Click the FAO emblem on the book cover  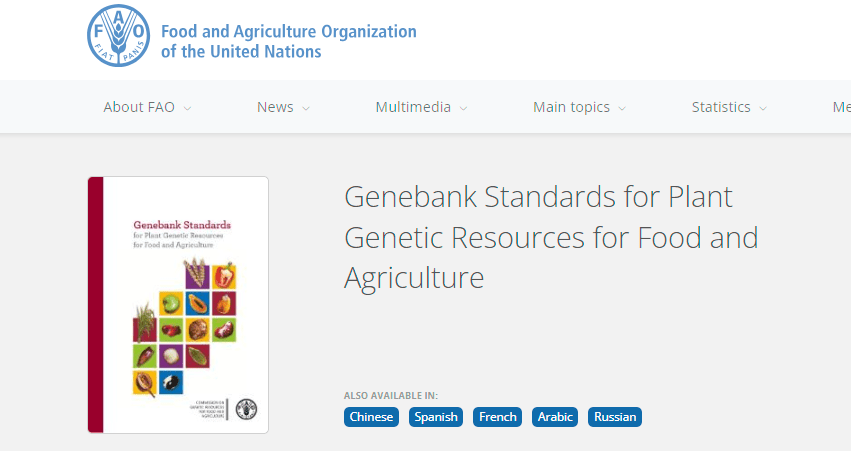[246, 409]
